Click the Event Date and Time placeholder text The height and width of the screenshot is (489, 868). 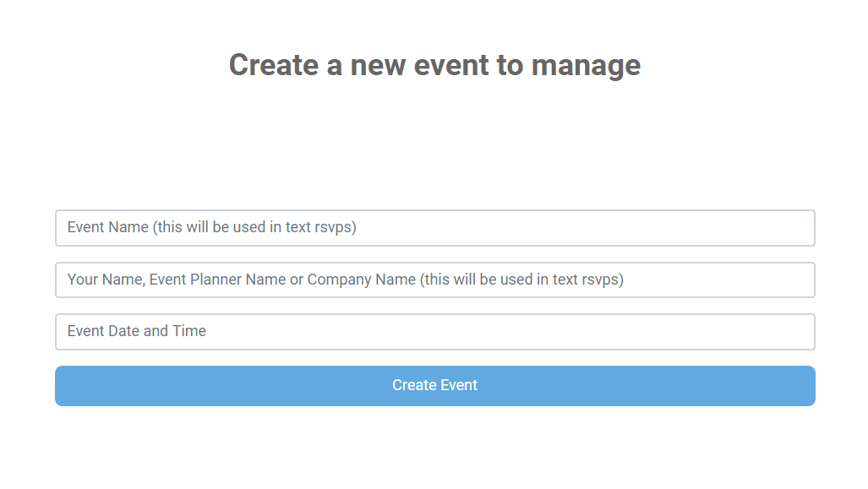click(136, 331)
